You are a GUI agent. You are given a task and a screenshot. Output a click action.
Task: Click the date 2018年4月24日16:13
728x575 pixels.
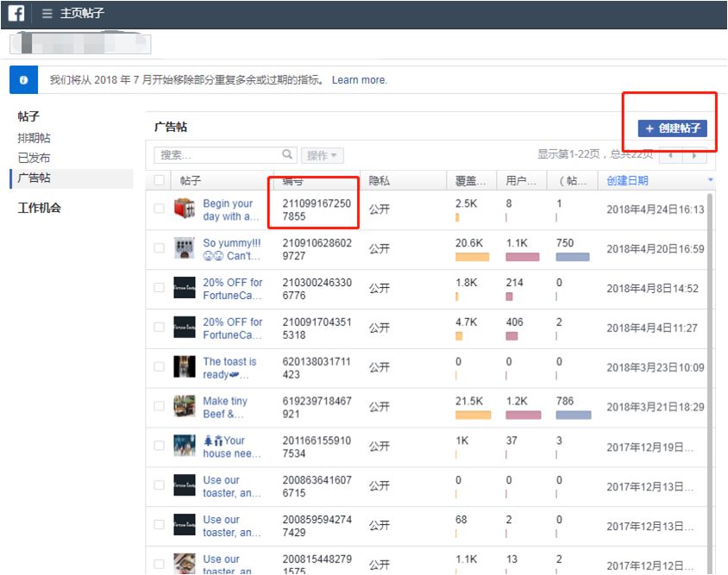click(x=655, y=209)
